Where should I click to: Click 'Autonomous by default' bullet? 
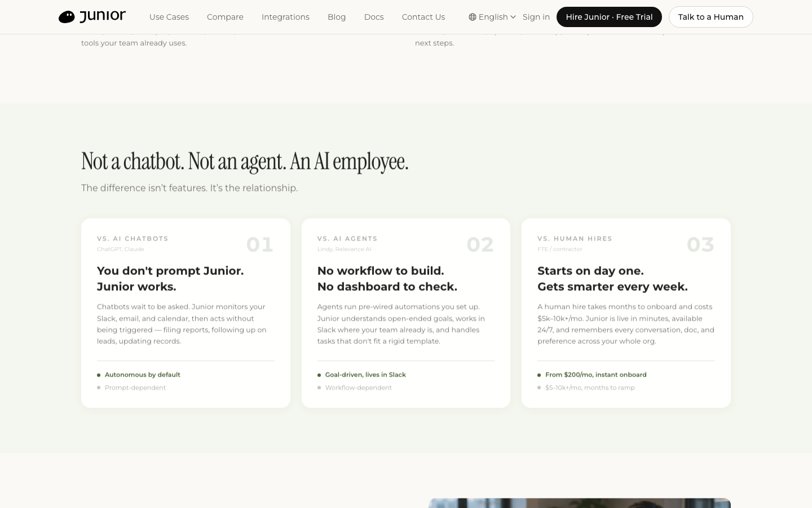pyautogui.click(x=142, y=375)
